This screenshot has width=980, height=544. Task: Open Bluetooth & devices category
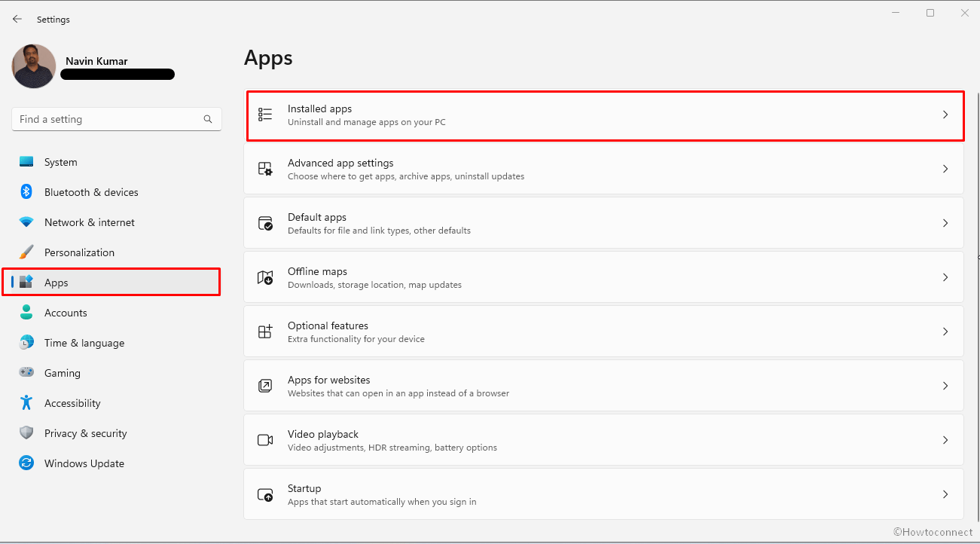point(117,192)
